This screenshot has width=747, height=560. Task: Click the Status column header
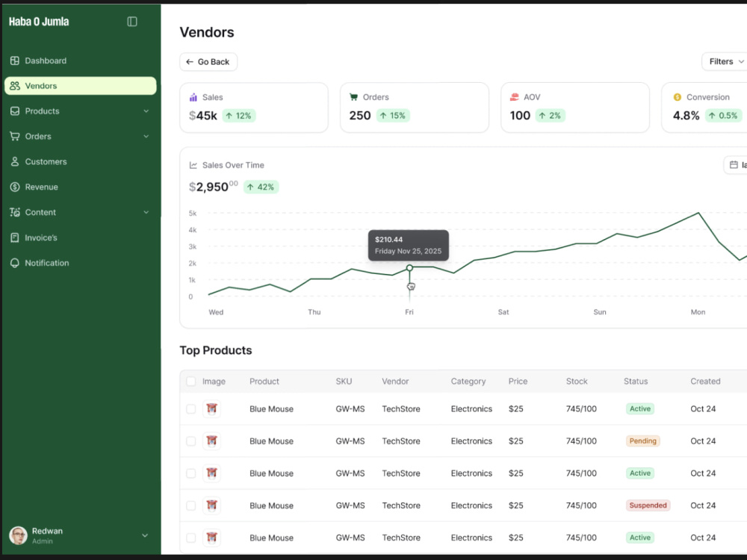636,382
